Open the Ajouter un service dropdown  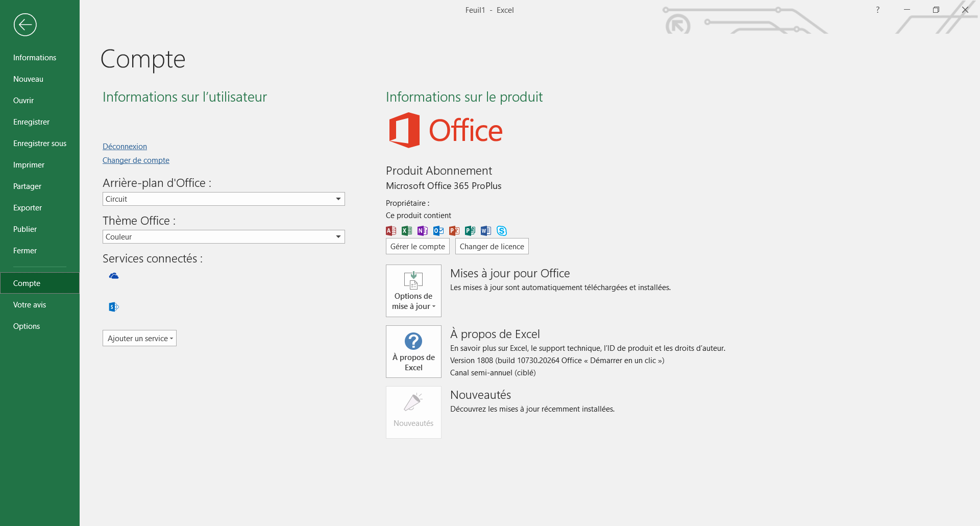139,338
